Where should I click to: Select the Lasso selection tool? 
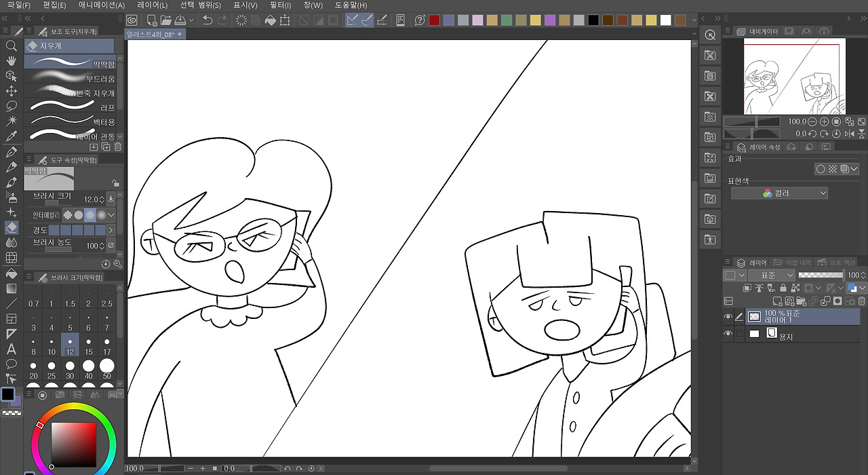click(11, 106)
